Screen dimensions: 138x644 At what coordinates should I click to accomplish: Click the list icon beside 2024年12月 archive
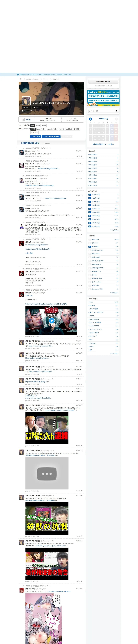pos(90,209)
